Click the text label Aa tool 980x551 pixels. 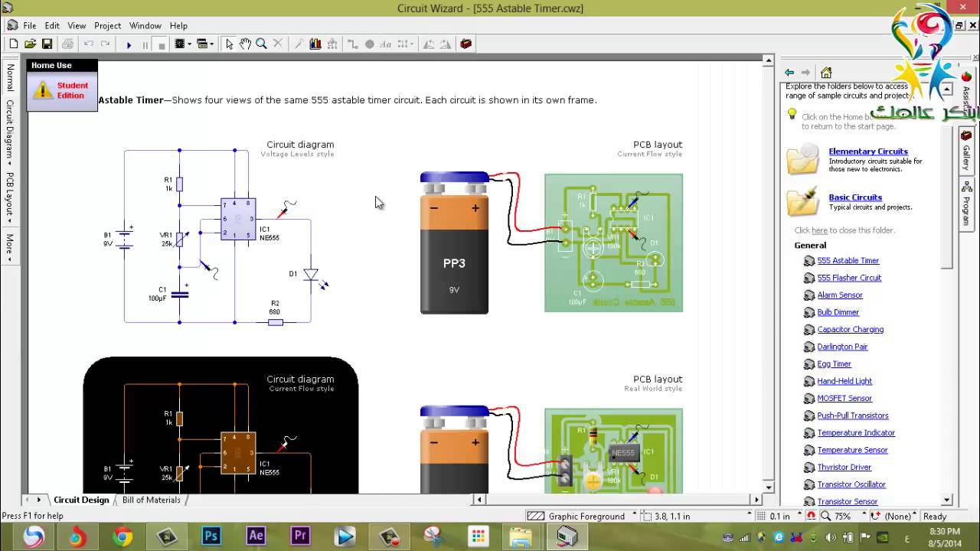(x=386, y=44)
